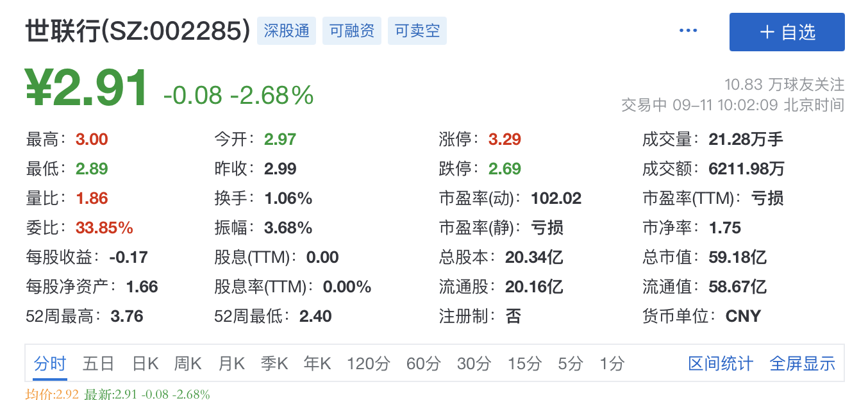The width and height of the screenshot is (868, 400).
Task: Click the 均价:2.92 label
Action: [52, 394]
